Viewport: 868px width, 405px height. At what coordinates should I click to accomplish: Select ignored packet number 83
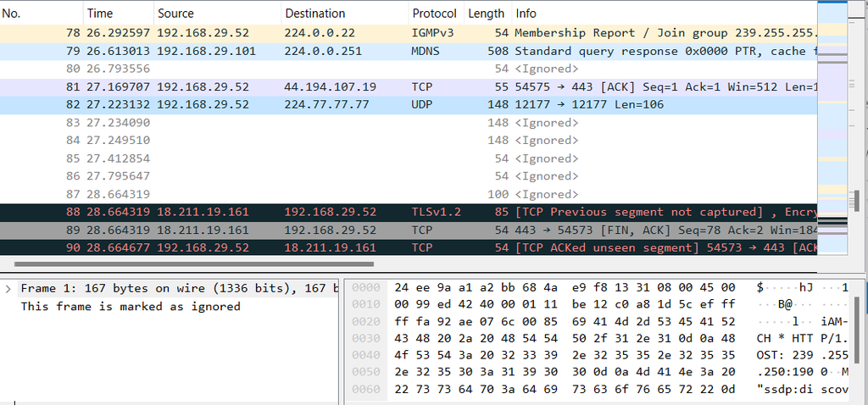click(x=409, y=122)
